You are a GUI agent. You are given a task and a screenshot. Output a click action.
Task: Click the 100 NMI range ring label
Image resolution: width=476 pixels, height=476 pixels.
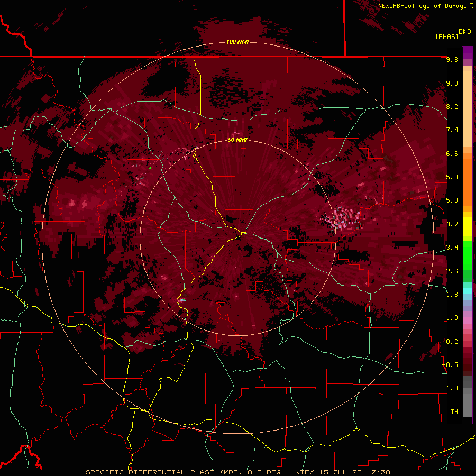tap(237, 42)
